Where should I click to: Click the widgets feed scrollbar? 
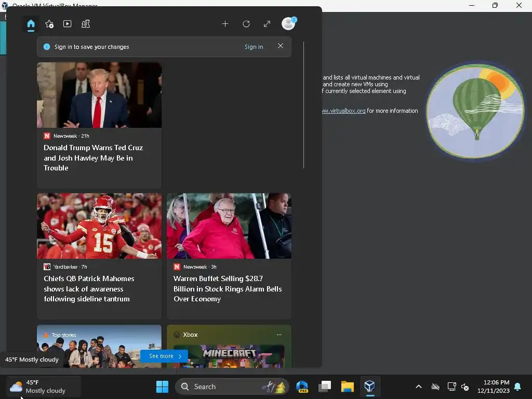[x=303, y=105]
